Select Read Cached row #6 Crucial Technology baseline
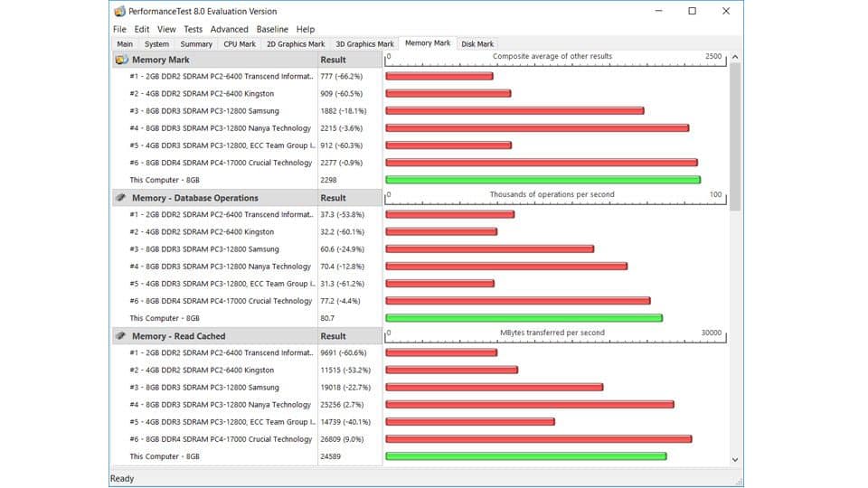 pos(221,439)
